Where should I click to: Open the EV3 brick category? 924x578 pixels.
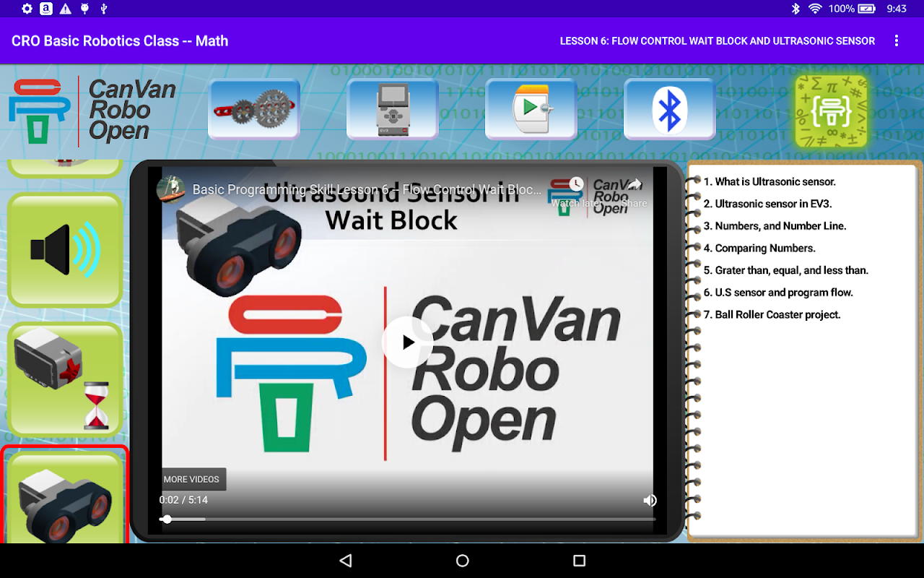pyautogui.click(x=393, y=109)
